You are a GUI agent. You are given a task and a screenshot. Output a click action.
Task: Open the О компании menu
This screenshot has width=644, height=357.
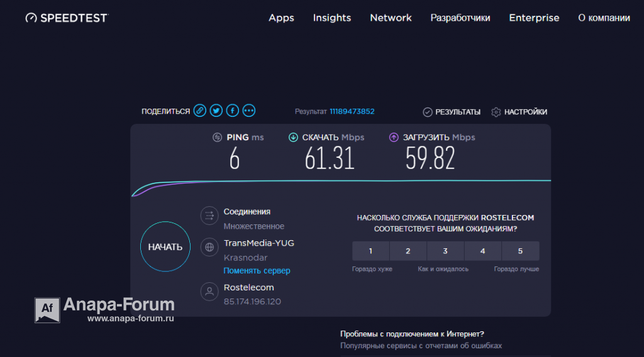[604, 18]
